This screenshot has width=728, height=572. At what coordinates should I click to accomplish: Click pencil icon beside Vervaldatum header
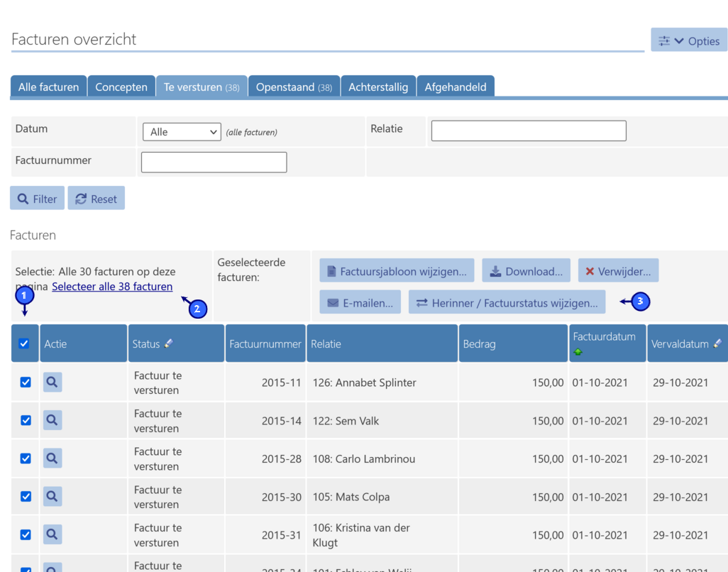click(717, 343)
